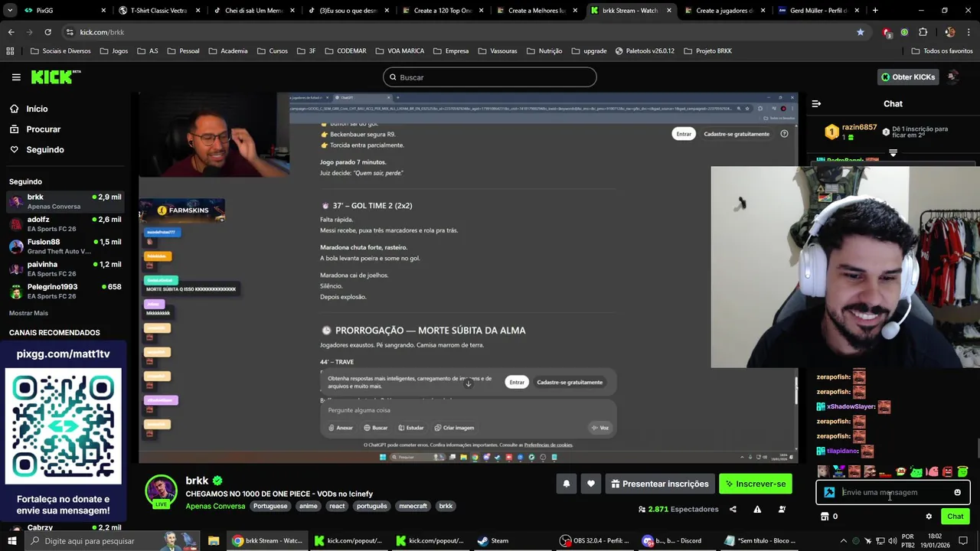Viewport: 980px width, 551px height.
Task: Open Paletools v26.0.12 bookmark
Action: (x=645, y=51)
